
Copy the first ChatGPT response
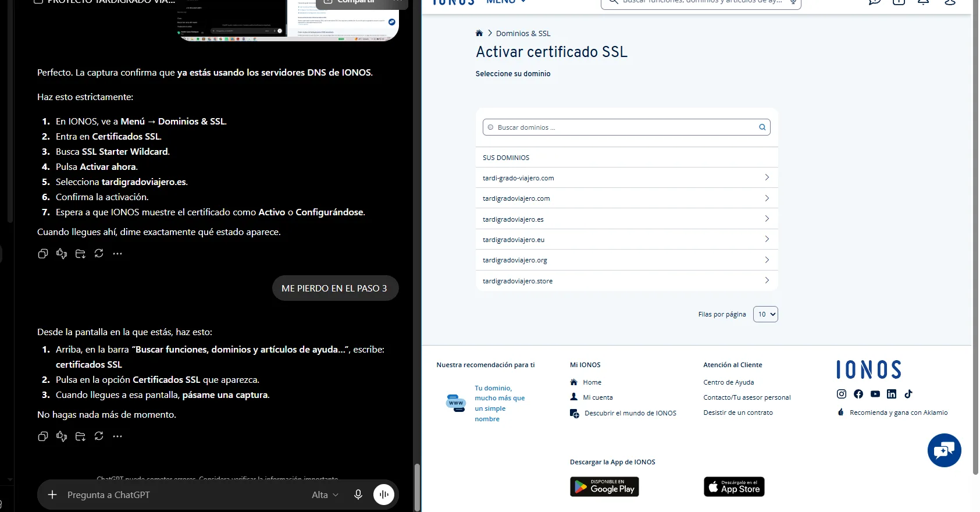(42, 254)
